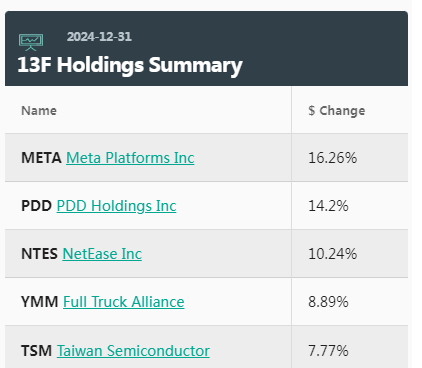The image size is (422, 368).
Task: Open the Taiwan Semiconductor link
Action: [133, 351]
